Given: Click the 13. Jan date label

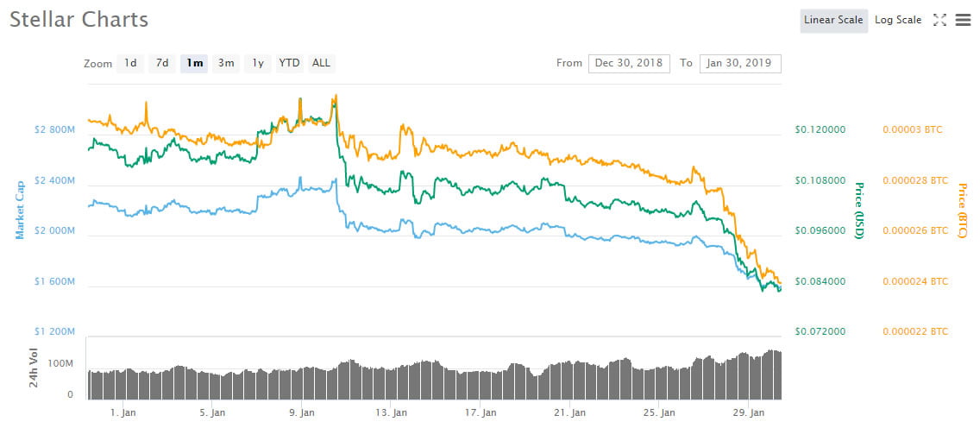Looking at the screenshot, I should [x=391, y=413].
